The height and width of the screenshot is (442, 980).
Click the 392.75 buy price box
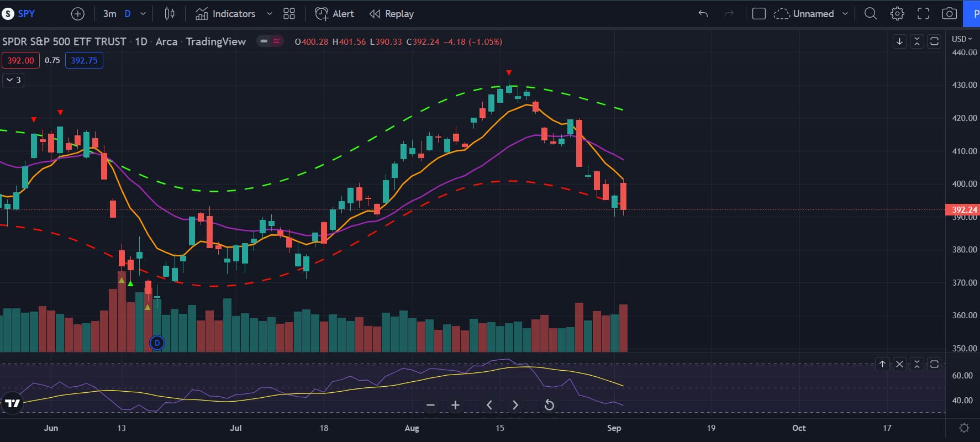tap(84, 60)
